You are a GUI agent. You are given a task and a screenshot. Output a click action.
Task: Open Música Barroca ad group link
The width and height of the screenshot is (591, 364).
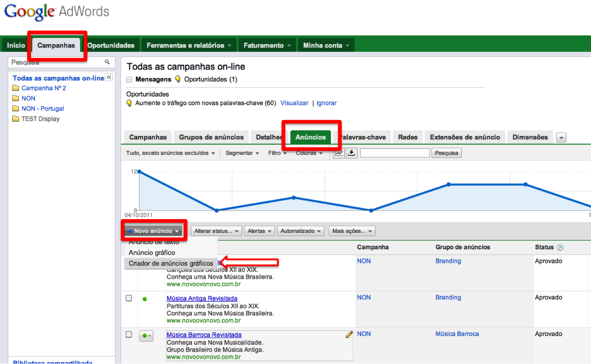click(457, 334)
